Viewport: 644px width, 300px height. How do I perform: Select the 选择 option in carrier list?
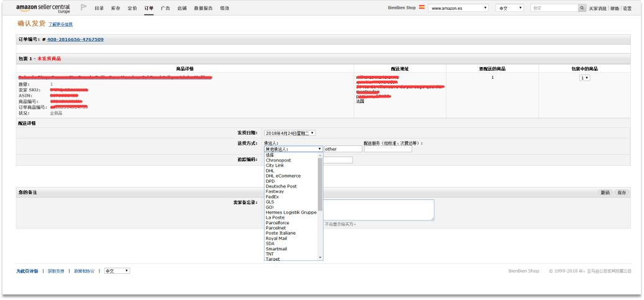tap(270, 155)
